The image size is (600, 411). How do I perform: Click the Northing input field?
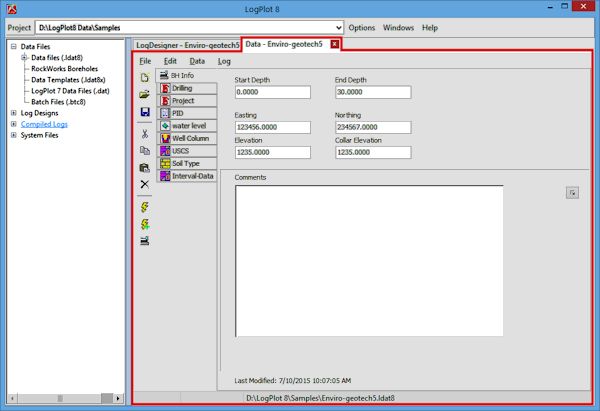[373, 127]
